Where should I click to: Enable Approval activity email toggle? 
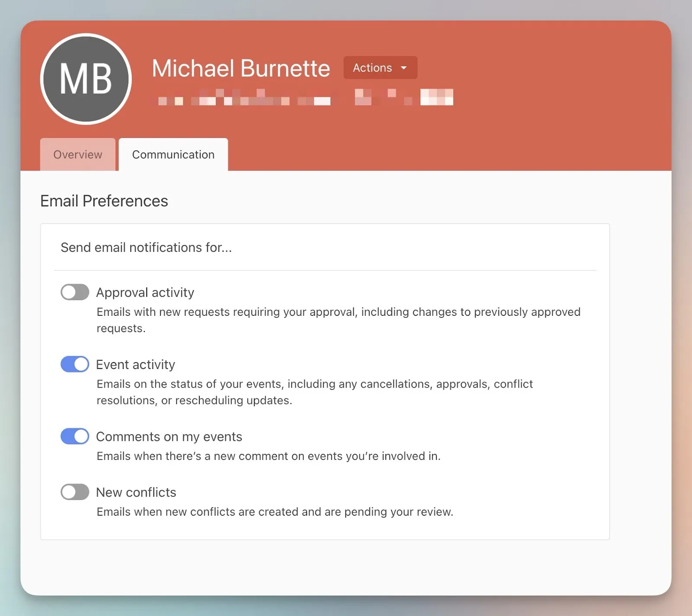click(x=75, y=292)
